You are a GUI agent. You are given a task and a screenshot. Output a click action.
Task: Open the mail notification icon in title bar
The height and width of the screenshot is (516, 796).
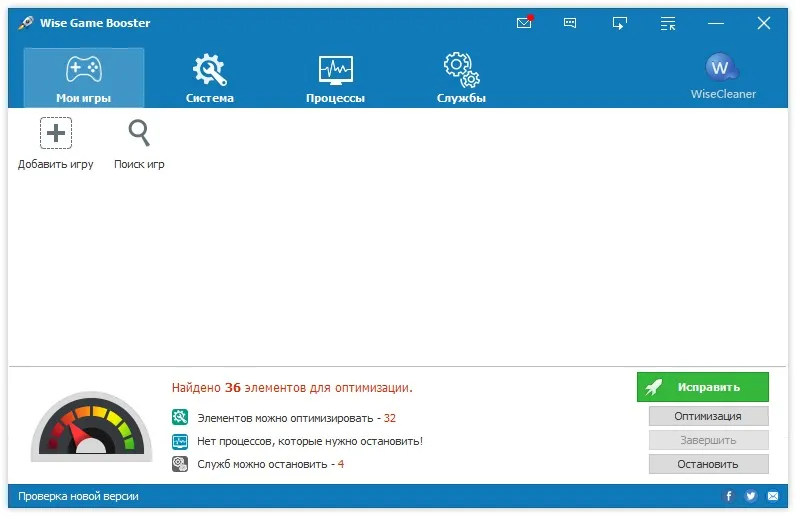coord(524,22)
